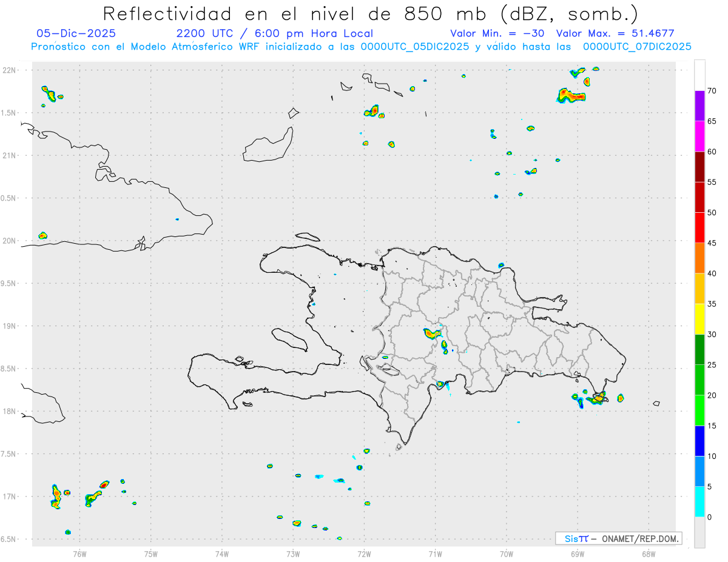This screenshot has width=728, height=562.
Task: Click the '50' value on the colorbar
Action: [x=712, y=213]
